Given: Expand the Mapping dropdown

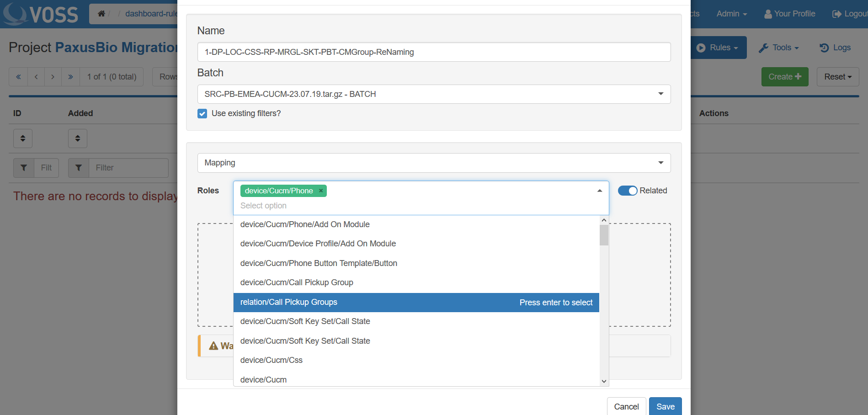Looking at the screenshot, I should (x=434, y=163).
